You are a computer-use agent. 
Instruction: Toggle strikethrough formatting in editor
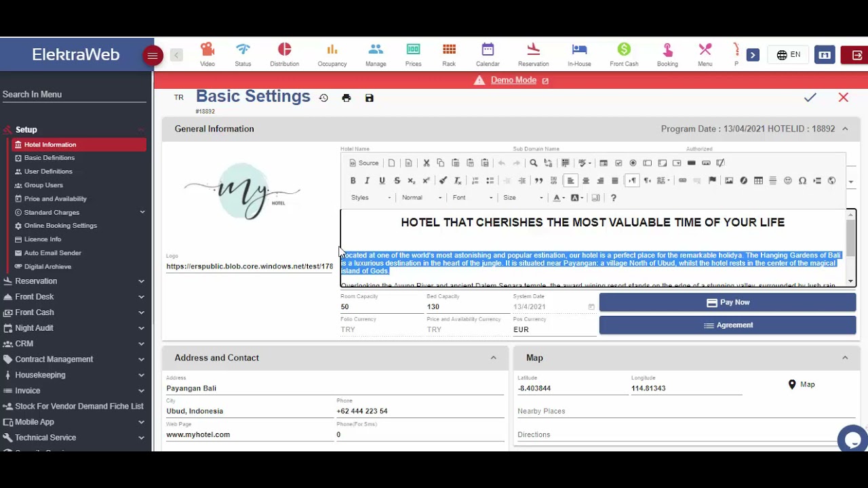coord(397,180)
